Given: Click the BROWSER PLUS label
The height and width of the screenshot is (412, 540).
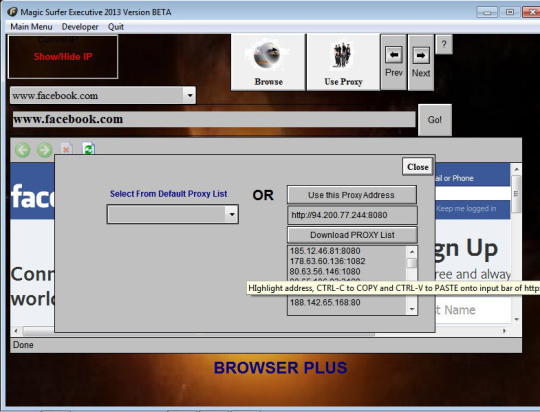Looking at the screenshot, I should click(x=280, y=368).
